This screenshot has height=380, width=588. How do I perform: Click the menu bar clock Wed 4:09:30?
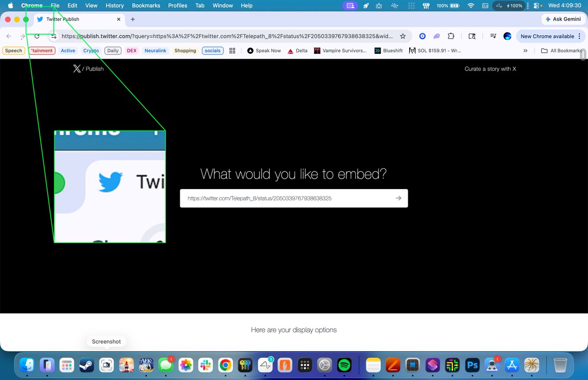(565, 5)
